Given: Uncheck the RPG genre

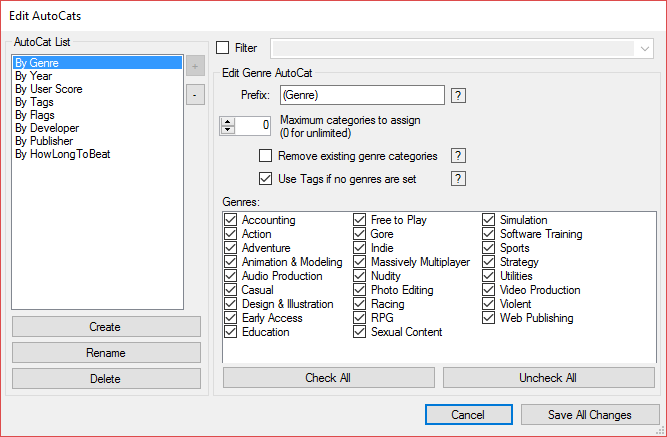Looking at the screenshot, I should [359, 318].
